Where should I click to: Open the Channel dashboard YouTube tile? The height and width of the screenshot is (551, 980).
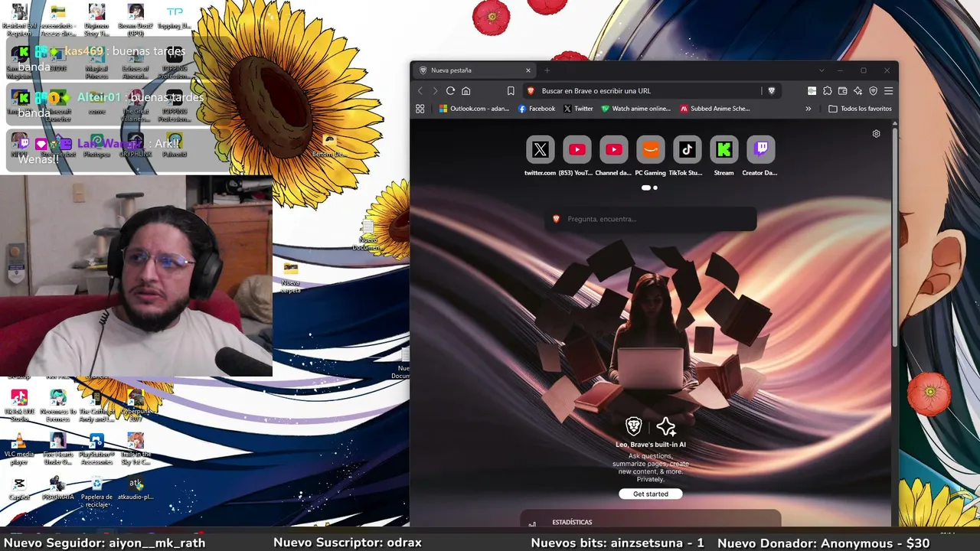coord(614,150)
